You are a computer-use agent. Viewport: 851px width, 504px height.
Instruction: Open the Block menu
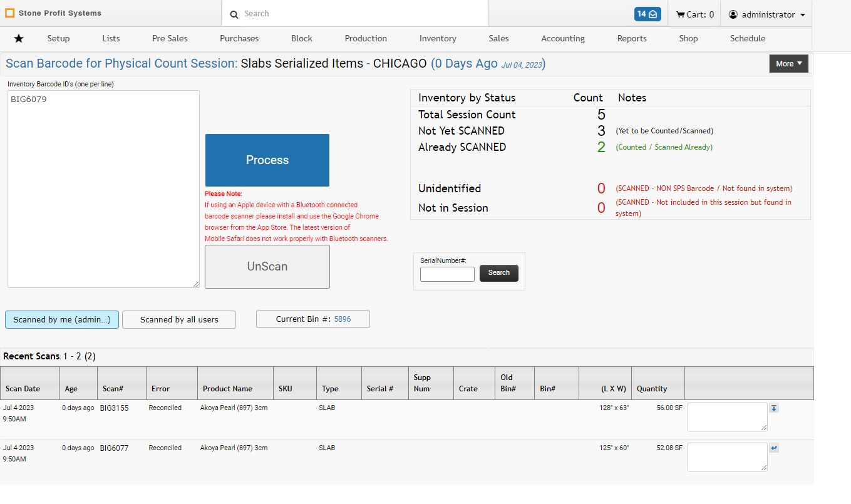tap(302, 38)
